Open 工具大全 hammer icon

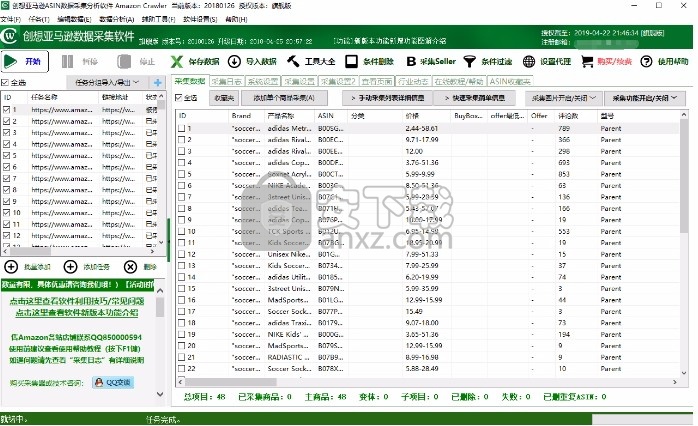pos(293,61)
